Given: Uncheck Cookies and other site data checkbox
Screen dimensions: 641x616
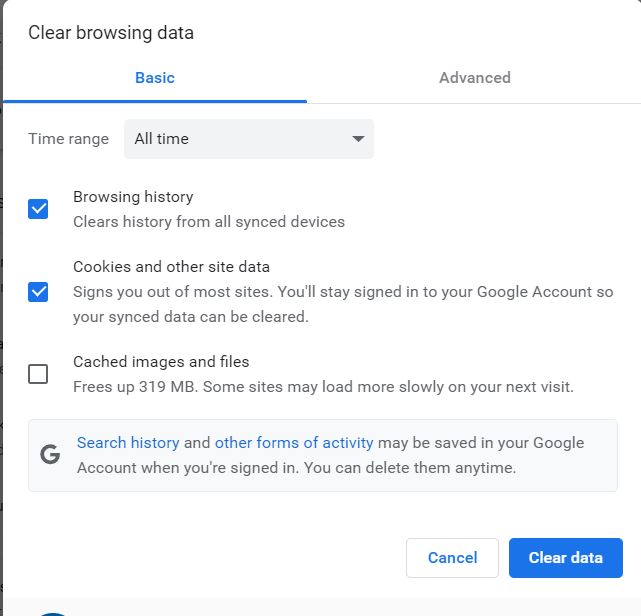Looking at the screenshot, I should (x=38, y=292).
